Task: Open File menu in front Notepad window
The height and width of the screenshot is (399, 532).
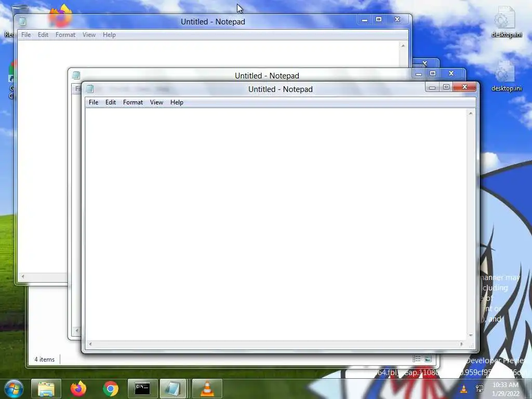Action: pos(94,102)
